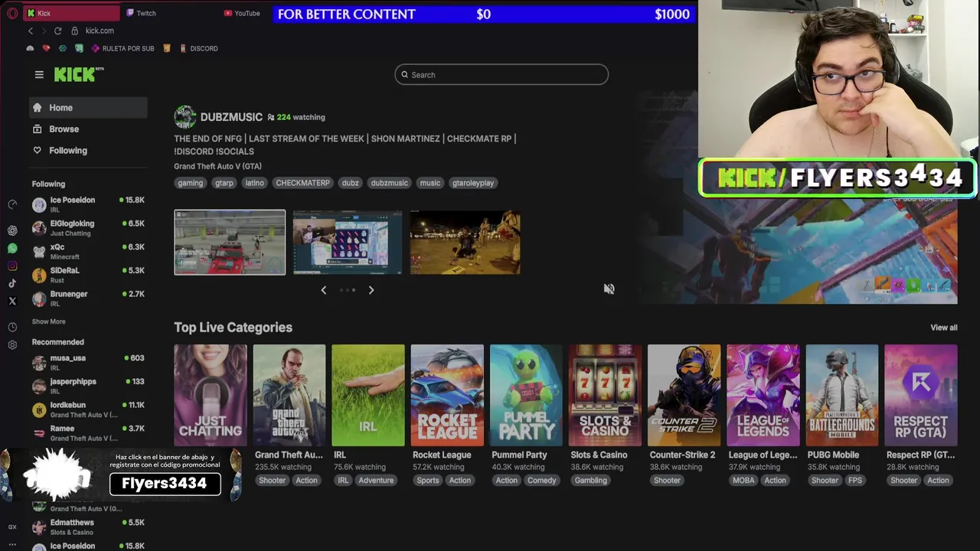Screen dimensions: 980x551
Task: Show next featured stream
Action: click(371, 290)
